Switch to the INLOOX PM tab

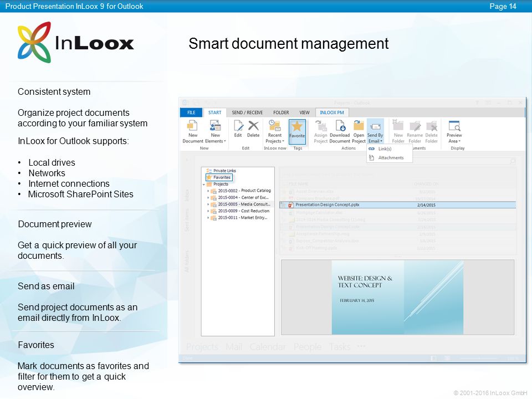point(332,112)
